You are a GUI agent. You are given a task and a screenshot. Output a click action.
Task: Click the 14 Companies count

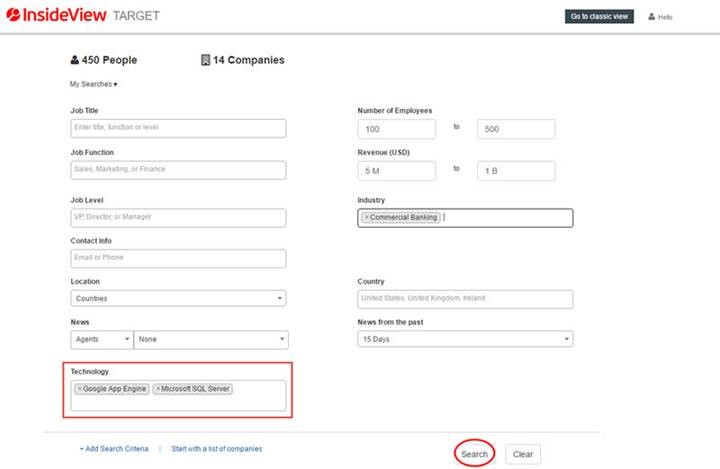(248, 60)
